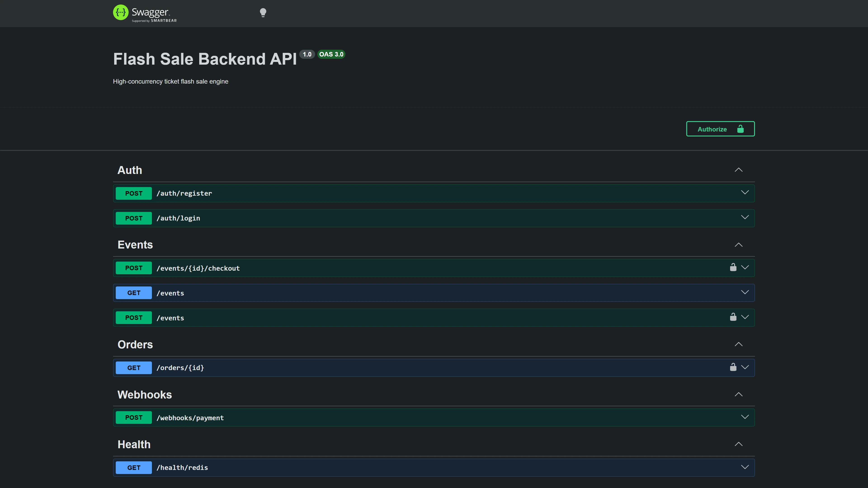Click the /orders/{id} path text
Screen dimensions: 868x488
[x=180, y=368]
